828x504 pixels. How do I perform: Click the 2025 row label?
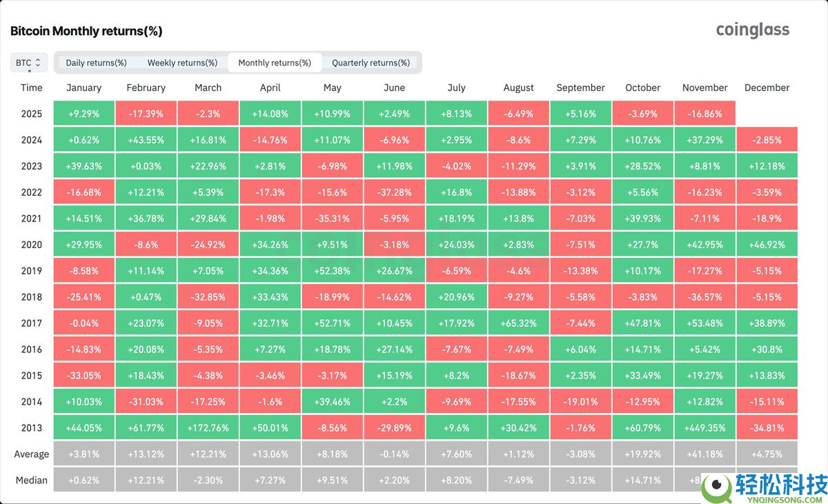tap(32, 114)
